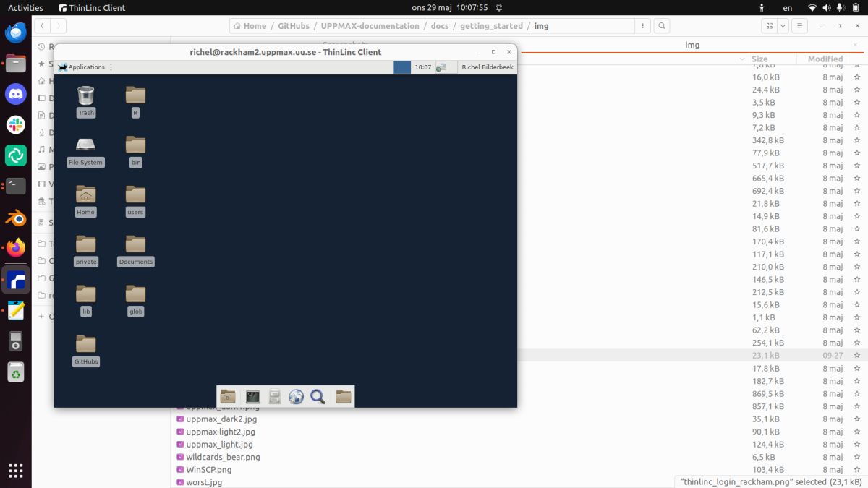Open Files app from the Ubuntu dock
The image size is (868, 488).
tap(16, 63)
